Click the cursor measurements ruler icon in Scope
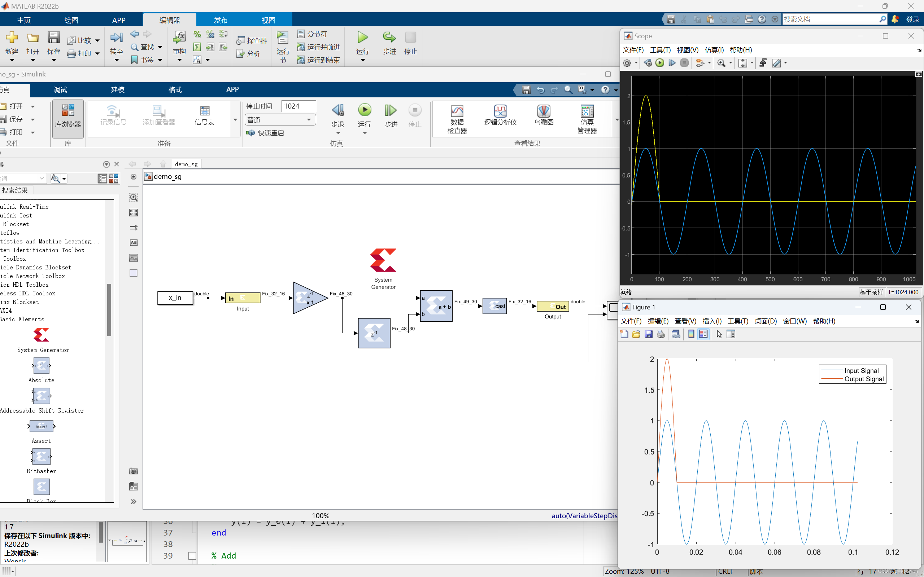924x577 pixels. point(776,63)
